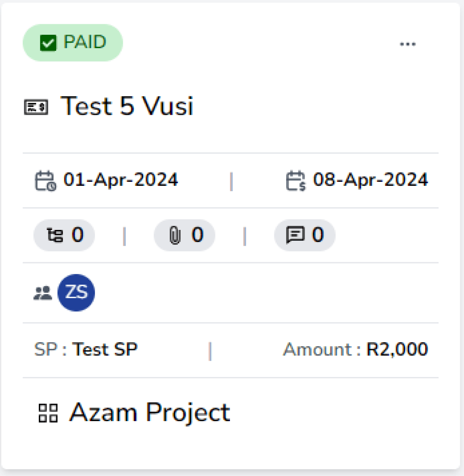The image size is (464, 476).
Task: Click the paperclip attachments icon
Action: click(175, 235)
